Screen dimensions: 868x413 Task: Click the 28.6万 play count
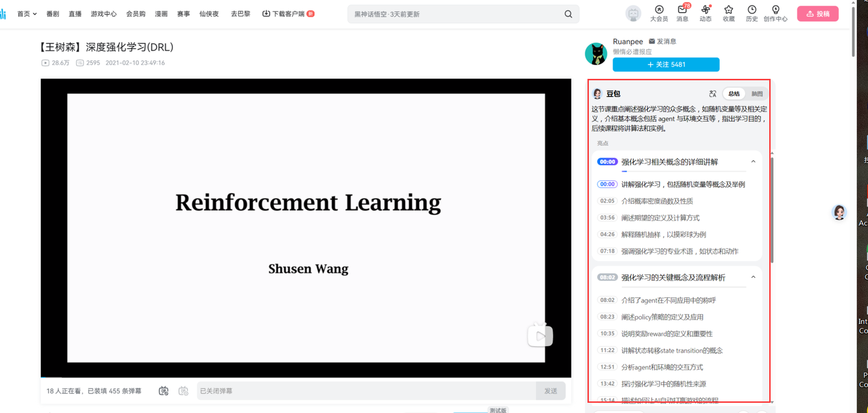[x=55, y=63]
